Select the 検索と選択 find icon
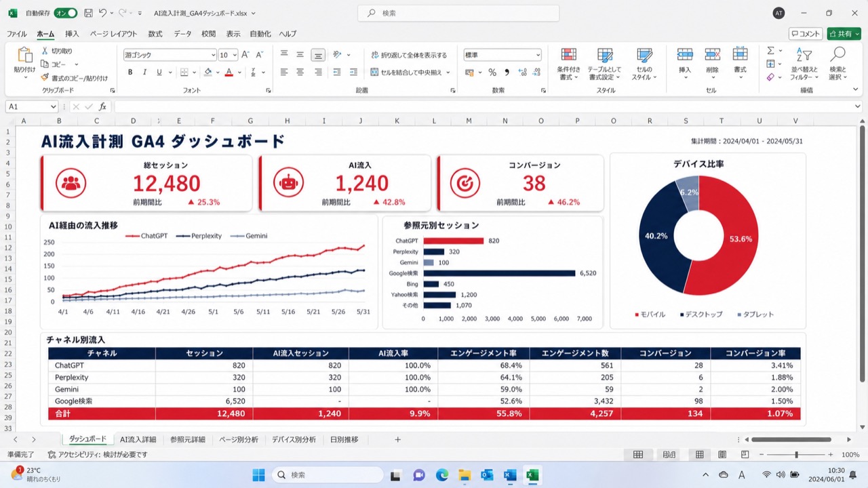 (x=837, y=64)
